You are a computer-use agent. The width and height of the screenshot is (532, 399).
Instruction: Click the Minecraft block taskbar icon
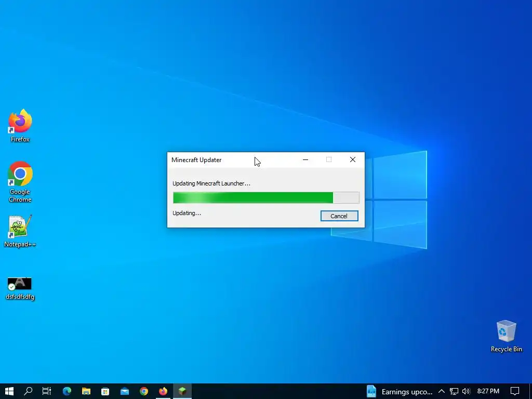(182, 391)
